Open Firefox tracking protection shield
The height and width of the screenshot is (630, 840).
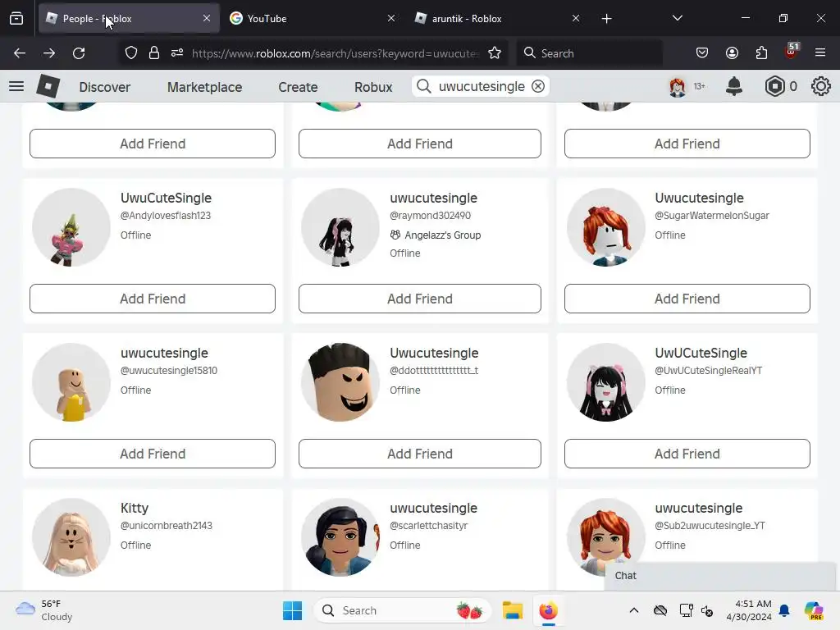tap(131, 53)
